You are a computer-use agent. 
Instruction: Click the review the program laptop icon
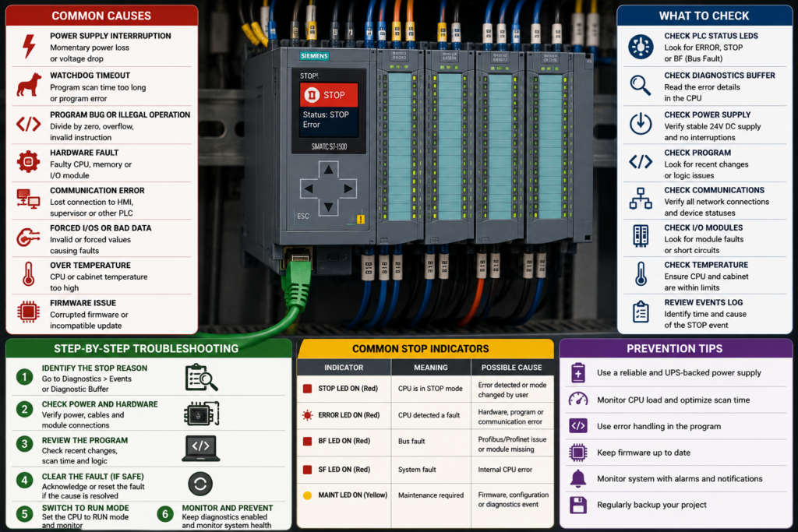pos(201,449)
